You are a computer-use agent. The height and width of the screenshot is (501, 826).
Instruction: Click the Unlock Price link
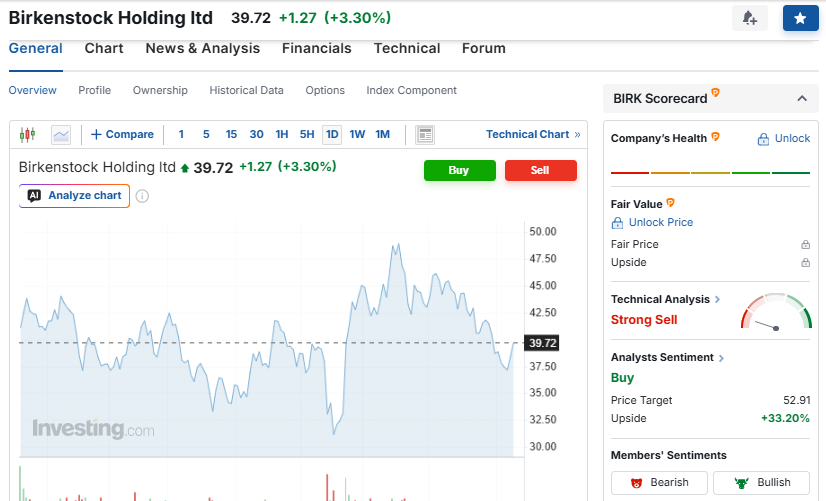click(x=652, y=222)
